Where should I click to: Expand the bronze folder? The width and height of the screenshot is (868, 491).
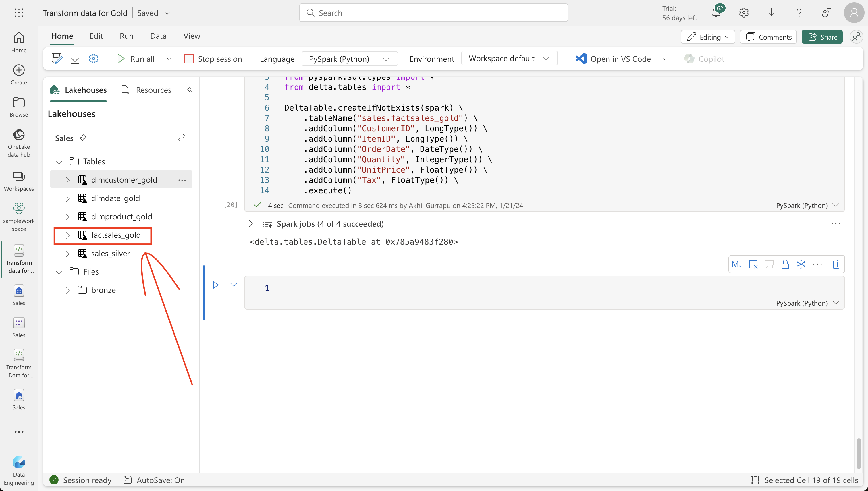67,290
